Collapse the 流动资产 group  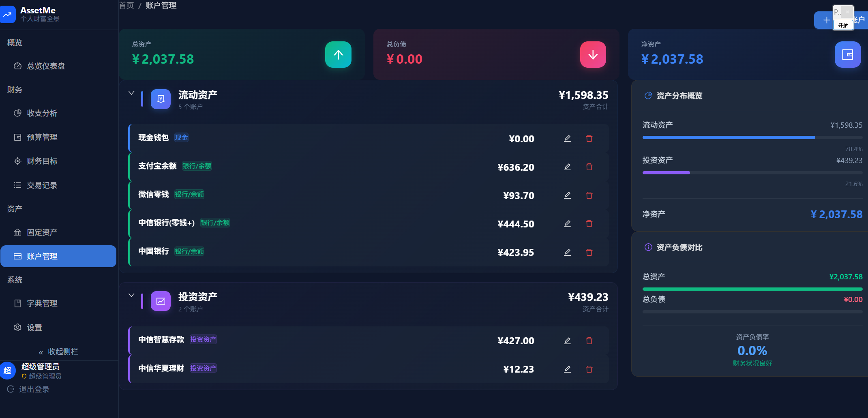131,93
